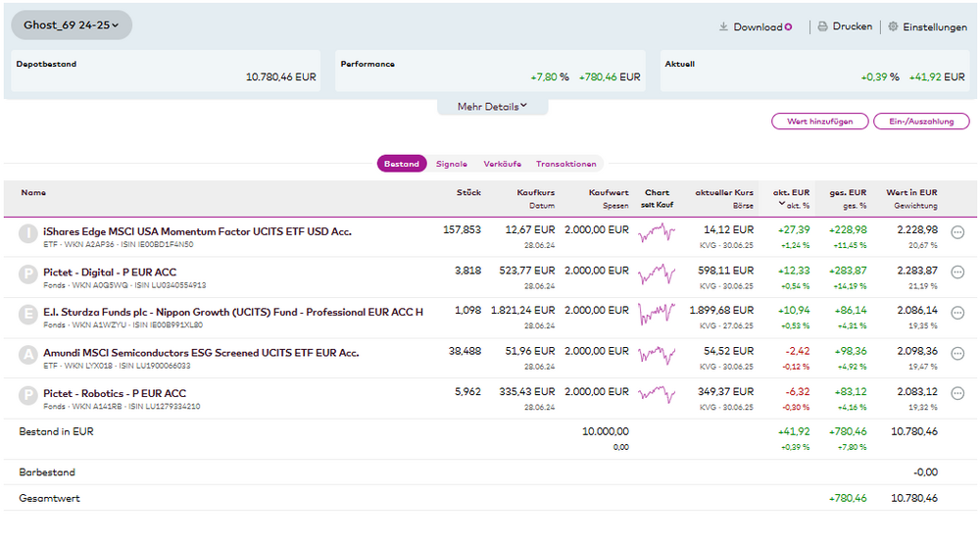This screenshot has width=980, height=546.
Task: Expand the Mehr Details section
Action: click(492, 107)
